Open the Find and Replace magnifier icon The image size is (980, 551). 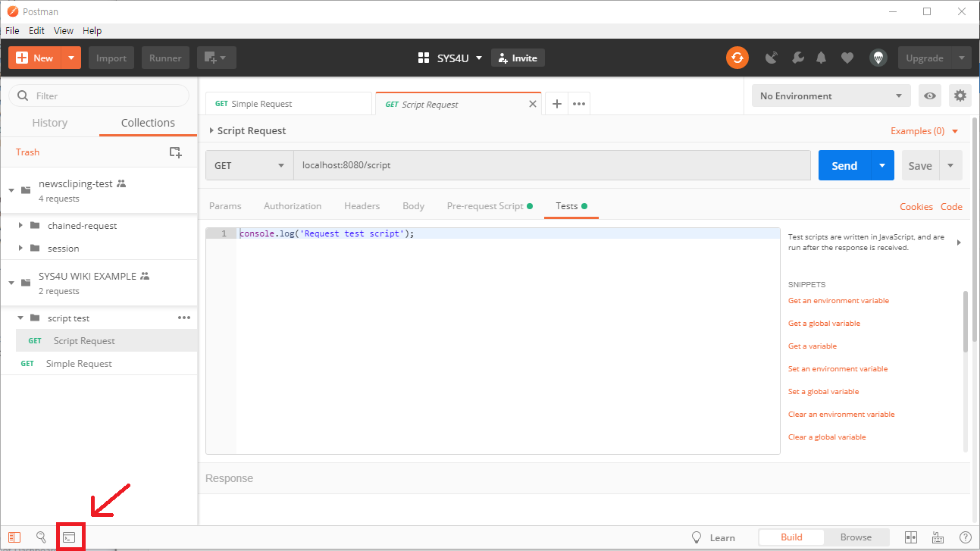(41, 537)
